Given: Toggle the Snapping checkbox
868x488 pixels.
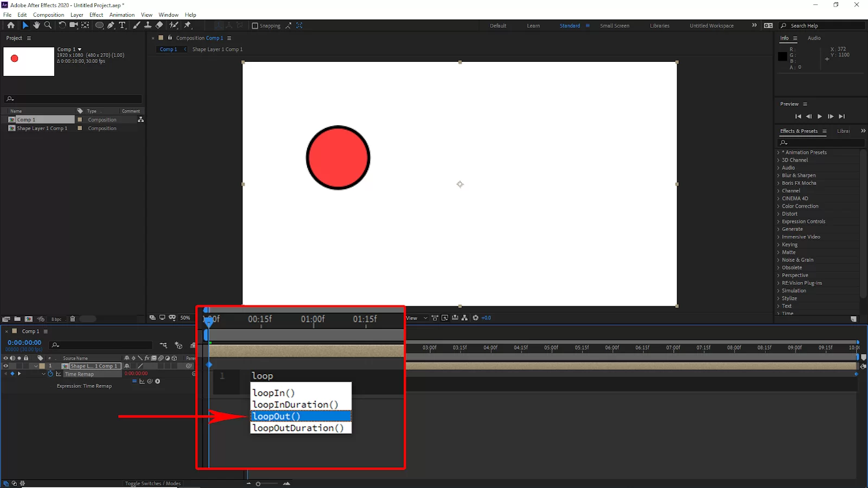Looking at the screenshot, I should click(x=255, y=25).
